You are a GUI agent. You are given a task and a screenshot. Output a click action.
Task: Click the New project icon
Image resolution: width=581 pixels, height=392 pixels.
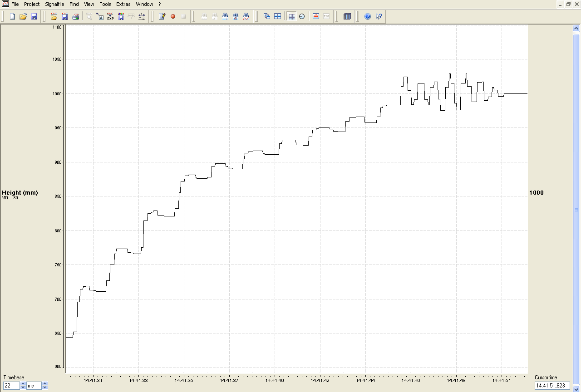click(12, 16)
